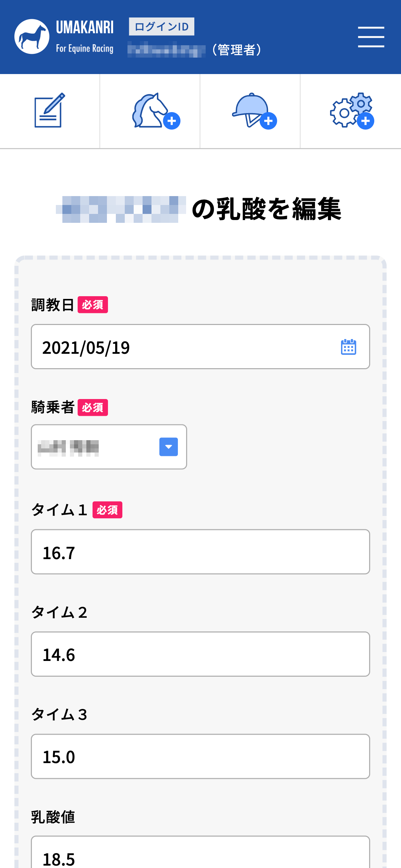Select the タイム１ required badge

[x=107, y=510]
